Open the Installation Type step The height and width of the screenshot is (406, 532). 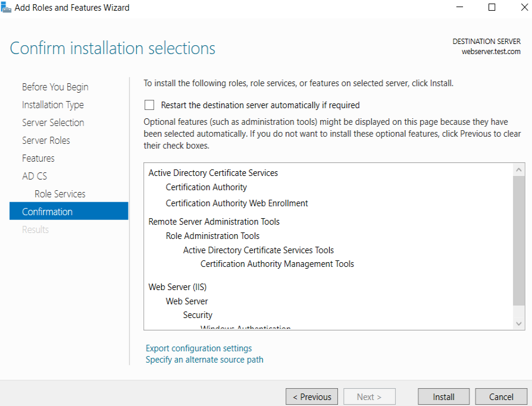52,105
